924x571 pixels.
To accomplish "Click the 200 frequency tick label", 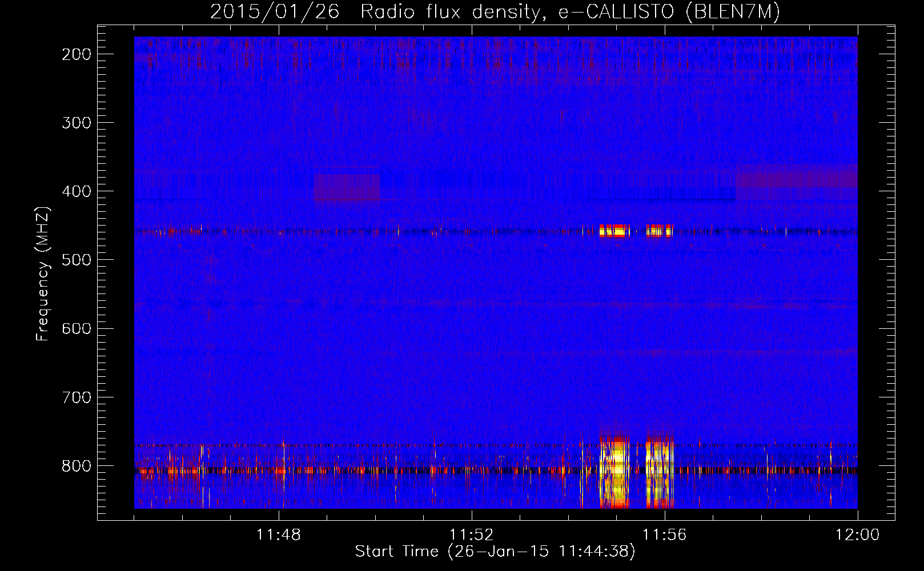I will [77, 54].
